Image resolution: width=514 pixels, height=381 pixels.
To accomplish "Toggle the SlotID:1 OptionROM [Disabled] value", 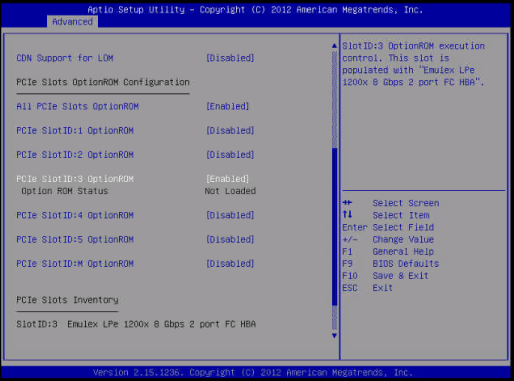I will pyautogui.click(x=230, y=131).
